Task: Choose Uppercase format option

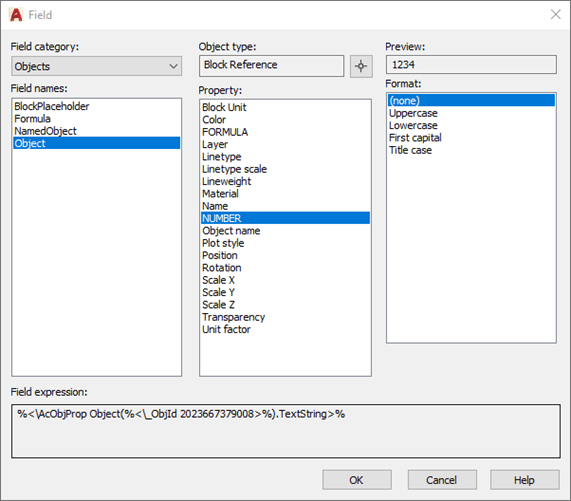Action: (413, 113)
